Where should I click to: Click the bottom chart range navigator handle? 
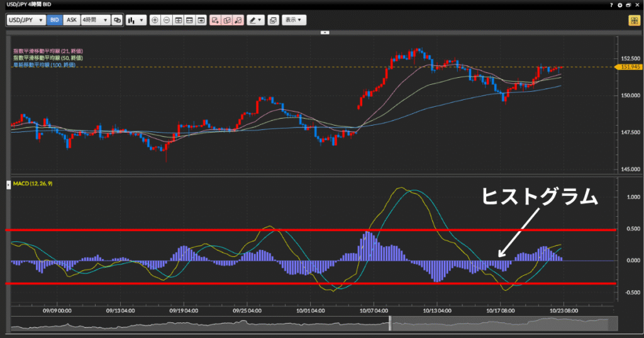coord(389,323)
